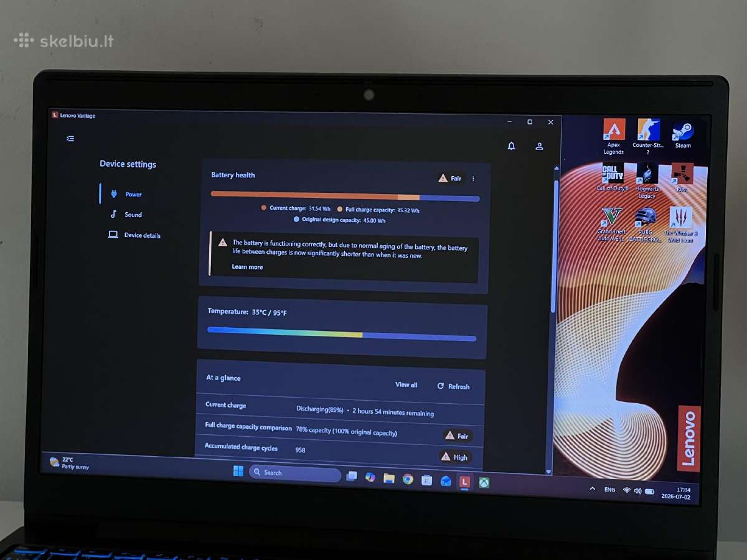The width and height of the screenshot is (747, 560).
Task: Click the ENG language indicator
Action: [x=610, y=490]
